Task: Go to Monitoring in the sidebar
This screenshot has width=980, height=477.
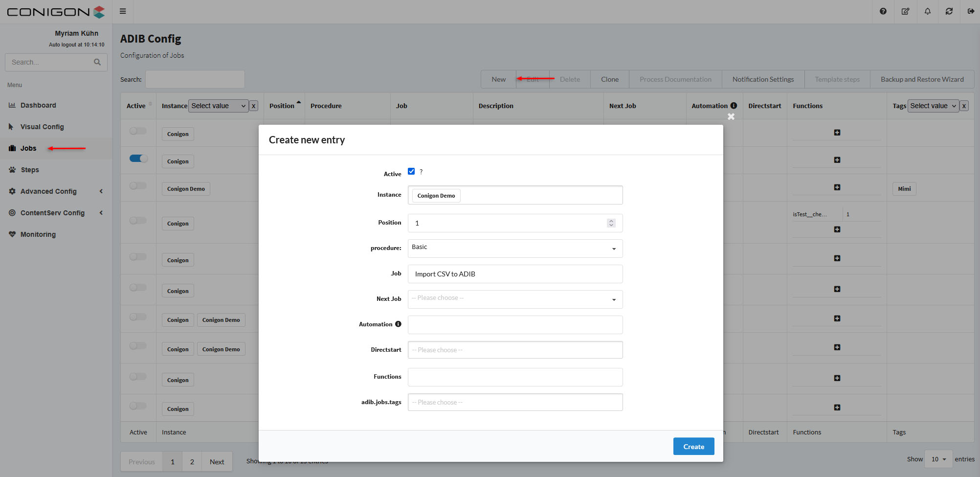Action: tap(38, 234)
